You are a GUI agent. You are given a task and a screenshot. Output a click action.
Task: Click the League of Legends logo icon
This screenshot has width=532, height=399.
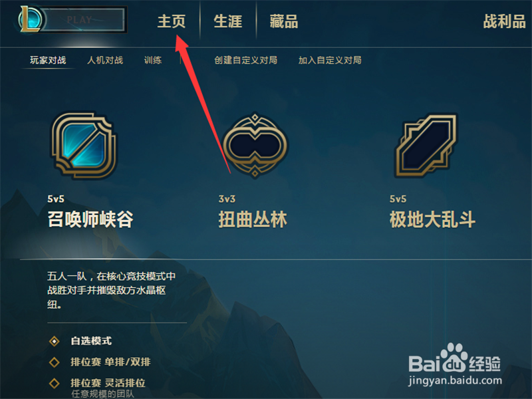click(x=31, y=20)
